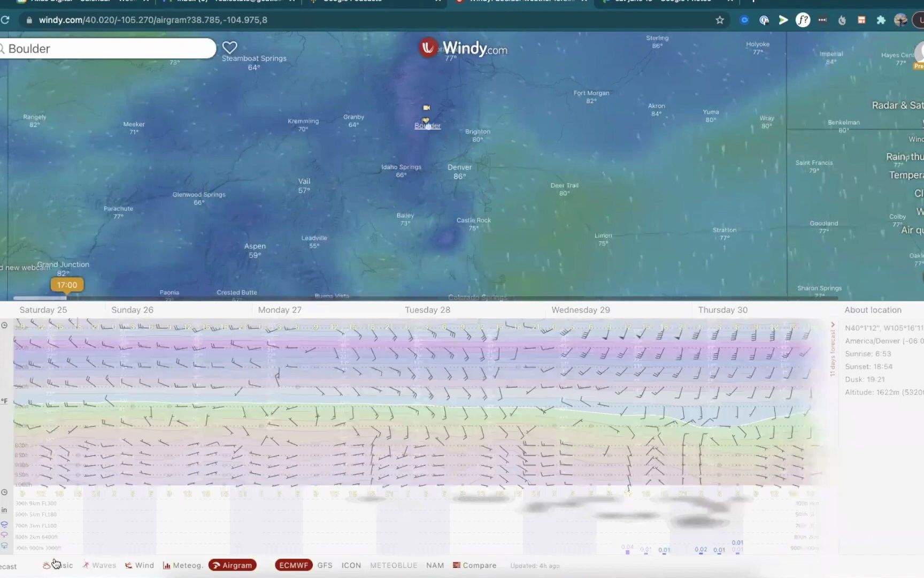Open the flame browser extension
Viewport: 924px width, 578px height.
coord(842,20)
